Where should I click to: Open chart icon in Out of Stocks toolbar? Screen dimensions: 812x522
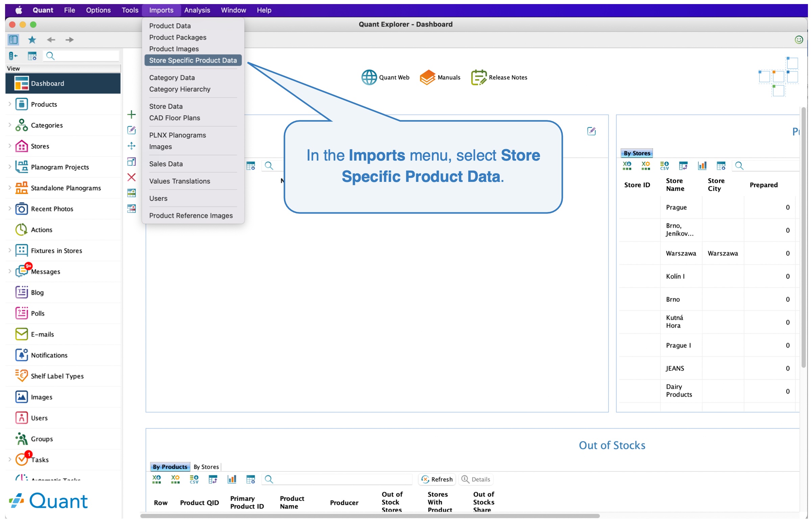pos(232,480)
